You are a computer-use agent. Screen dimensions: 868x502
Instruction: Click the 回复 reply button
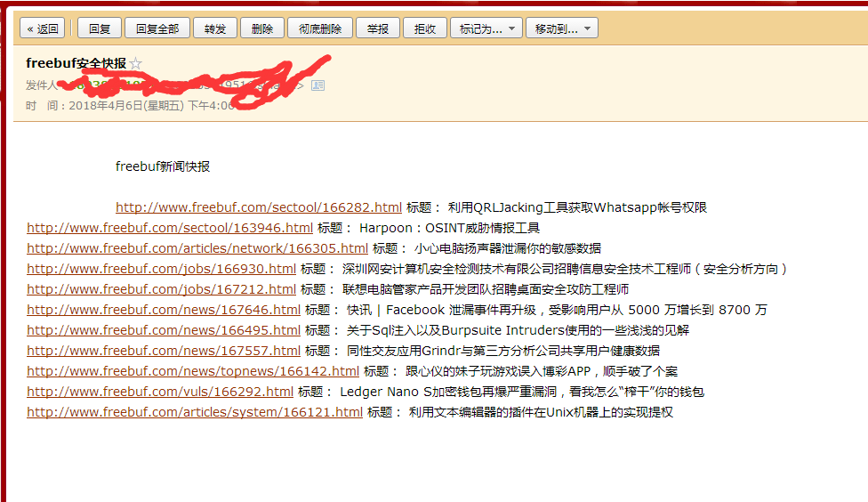click(x=100, y=28)
